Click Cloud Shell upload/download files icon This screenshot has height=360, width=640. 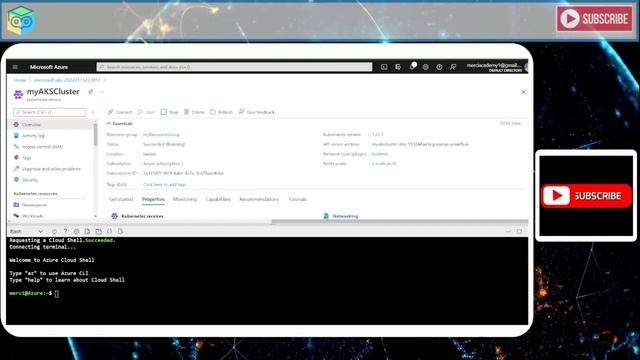[x=87, y=231]
